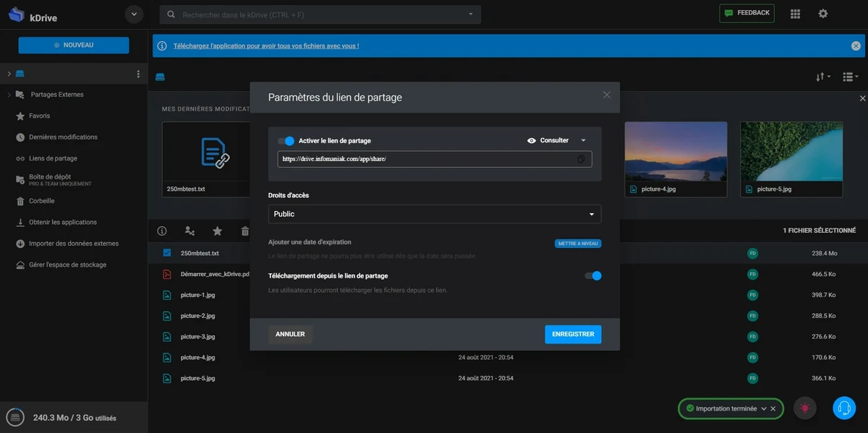Image resolution: width=868 pixels, height=433 pixels.
Task: Expand the root drive tree node
Action: pos(9,74)
